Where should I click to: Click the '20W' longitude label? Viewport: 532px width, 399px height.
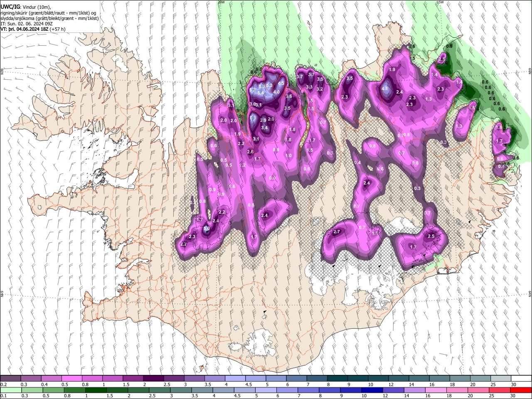pyautogui.click(x=221, y=2)
